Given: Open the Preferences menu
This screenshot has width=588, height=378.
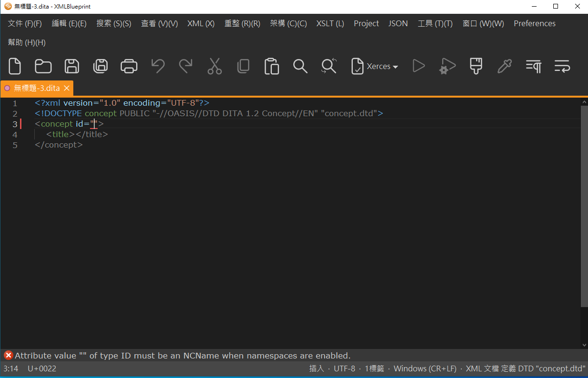Looking at the screenshot, I should point(534,23).
